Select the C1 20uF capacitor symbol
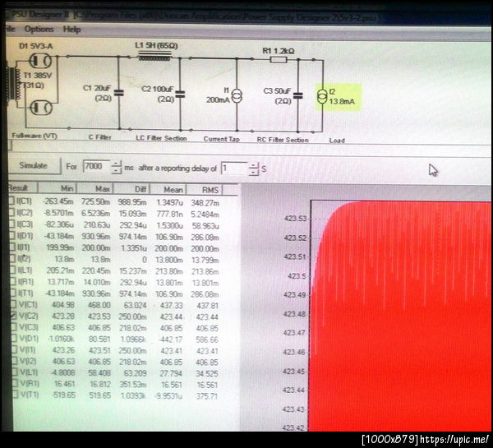Viewport: 493px width, 448px height. coord(119,93)
